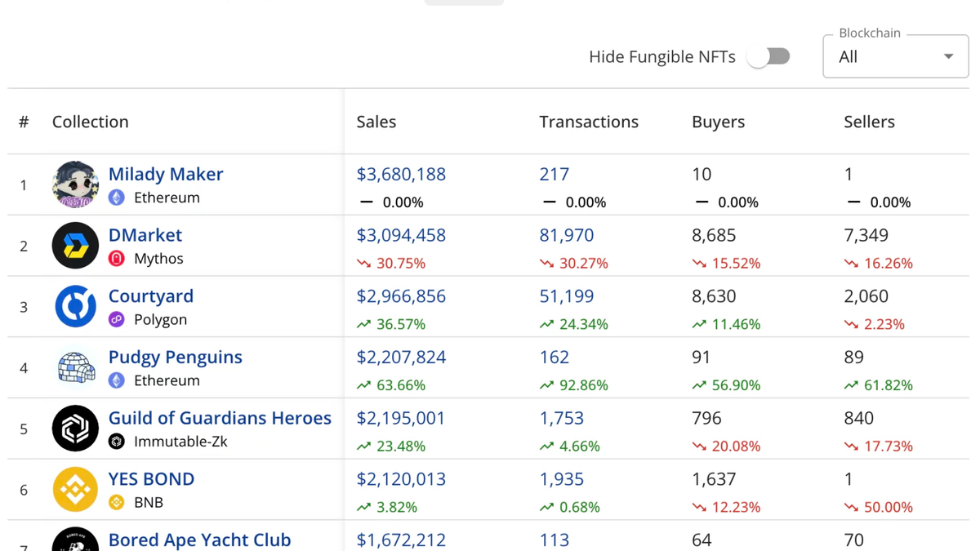This screenshot has width=980, height=551.
Task: Sort by the Transactions column header
Action: tap(588, 122)
